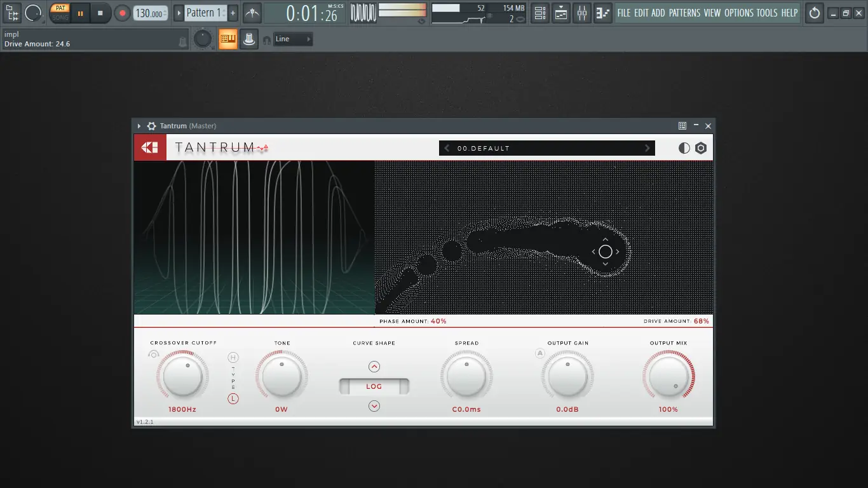Select the L filter type

[x=233, y=399]
